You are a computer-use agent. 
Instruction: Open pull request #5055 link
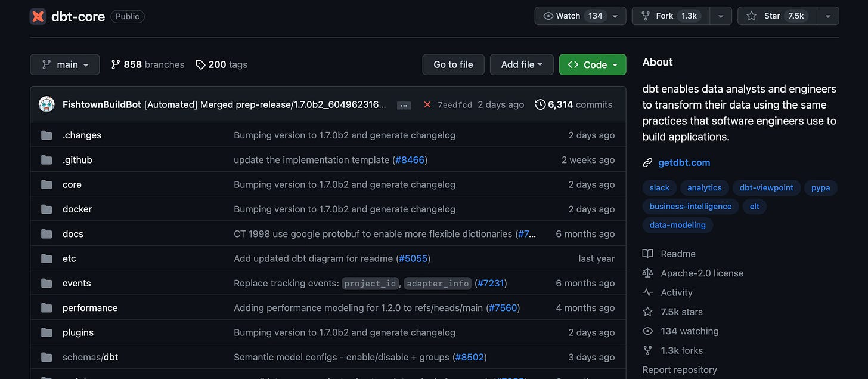[x=413, y=258]
